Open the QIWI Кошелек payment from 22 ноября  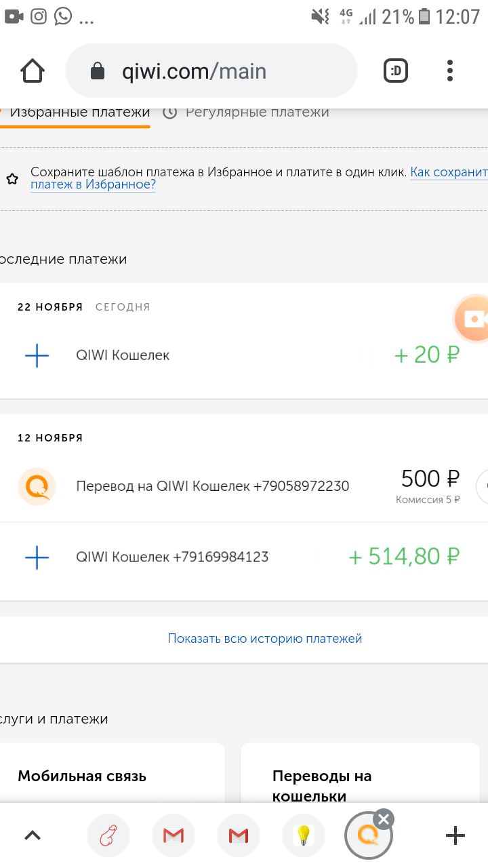[123, 355]
